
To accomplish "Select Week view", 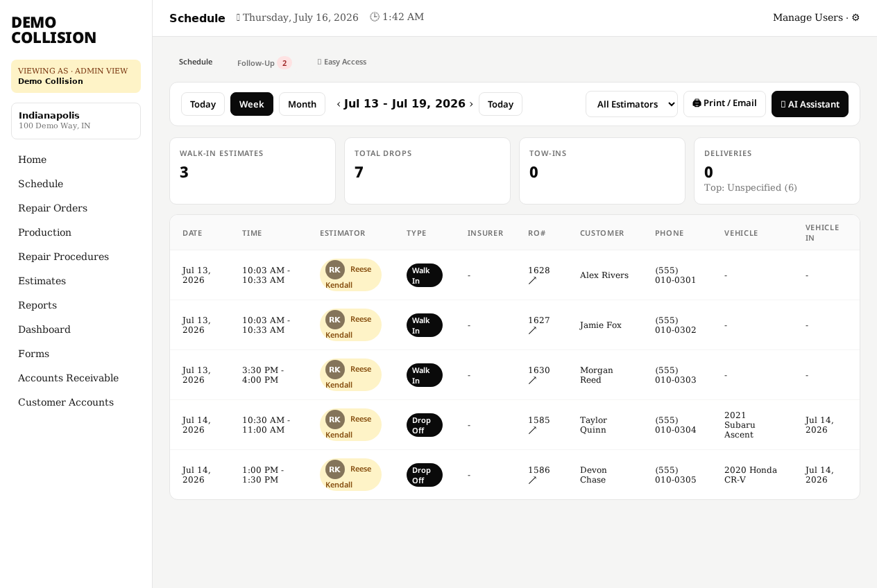I will click(x=252, y=104).
